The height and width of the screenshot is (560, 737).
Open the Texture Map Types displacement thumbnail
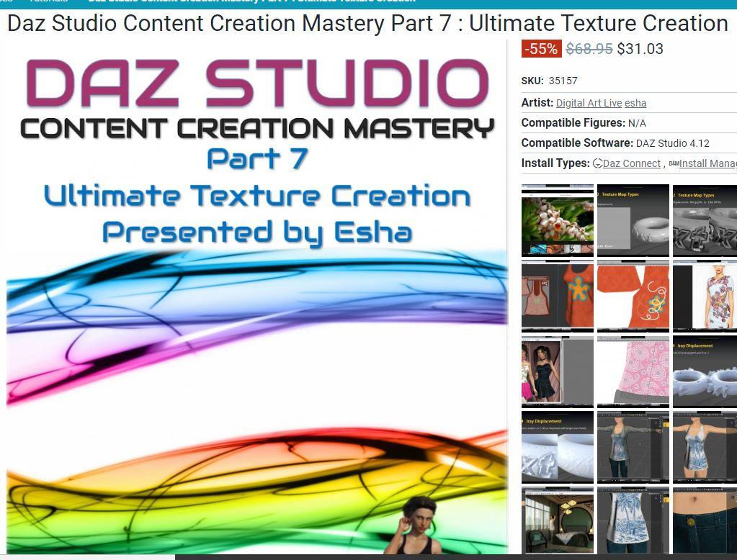(705, 220)
